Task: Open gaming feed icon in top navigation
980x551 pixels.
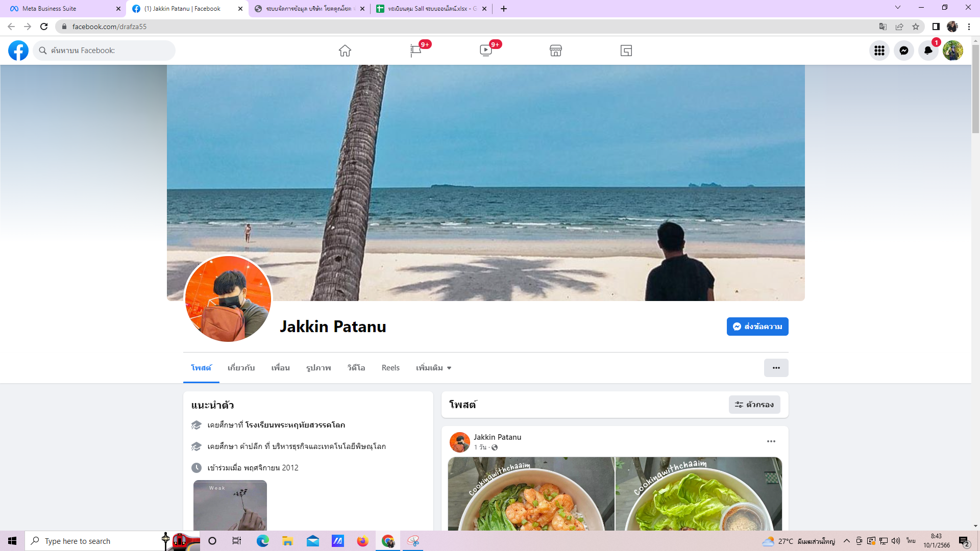Action: [626, 51]
